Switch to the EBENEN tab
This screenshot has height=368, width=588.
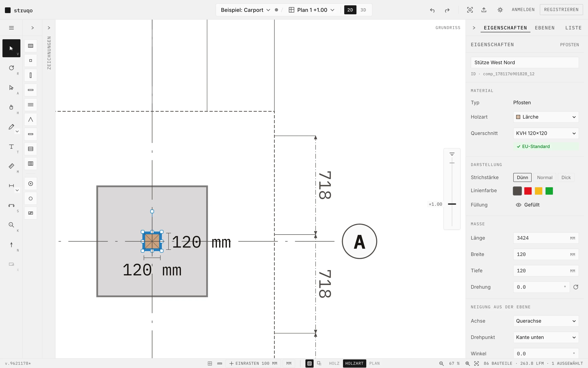(545, 28)
